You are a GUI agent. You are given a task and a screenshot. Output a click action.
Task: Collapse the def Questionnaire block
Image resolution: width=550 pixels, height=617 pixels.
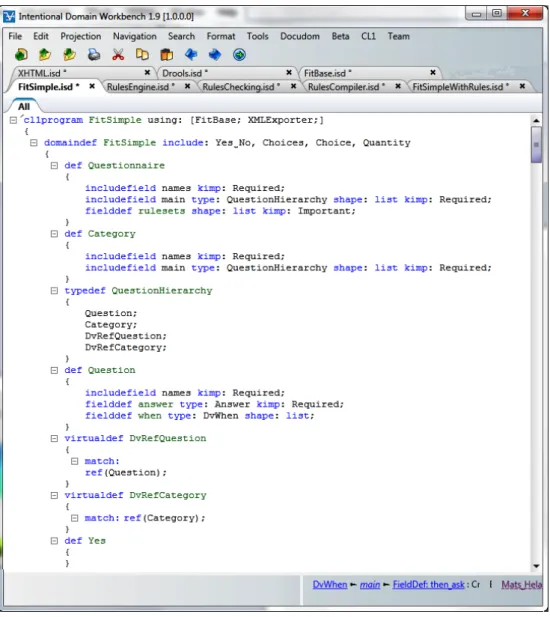click(54, 166)
